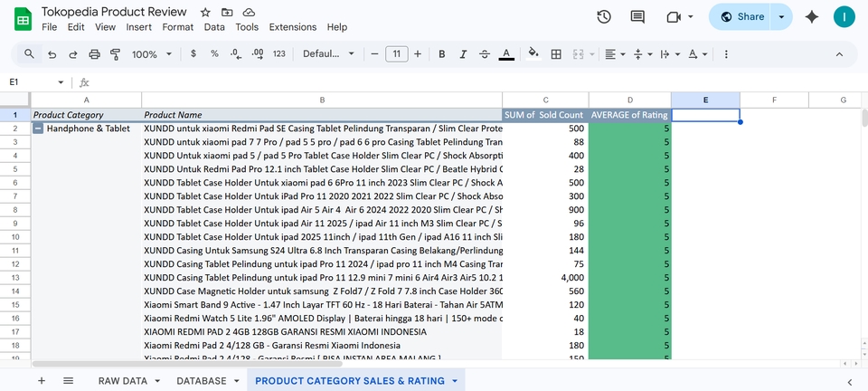Toggle bold formatting
Screen dimensions: 868x391
pyautogui.click(x=442, y=54)
